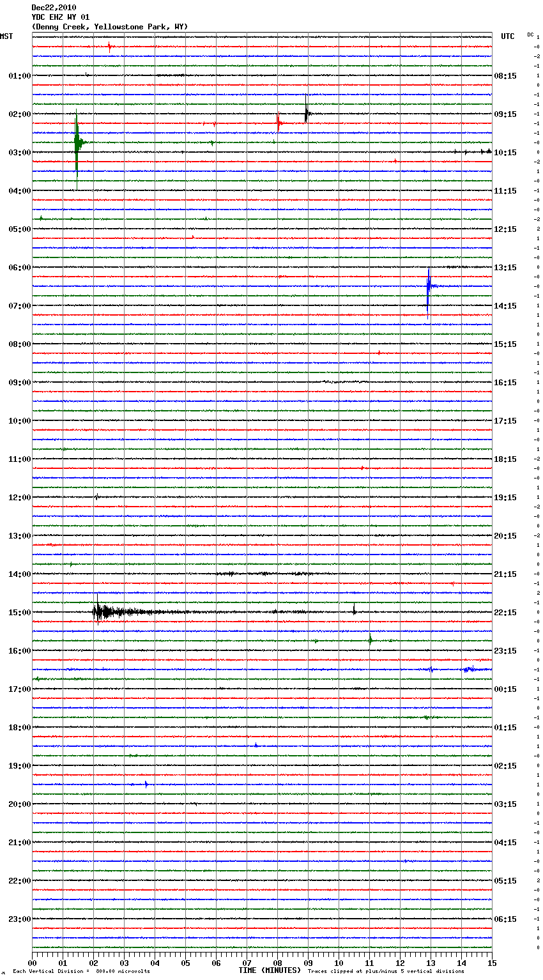Viewport: 543px width, 980px height.
Task: Select the "16:00" MST time label
Action: (x=19, y=651)
